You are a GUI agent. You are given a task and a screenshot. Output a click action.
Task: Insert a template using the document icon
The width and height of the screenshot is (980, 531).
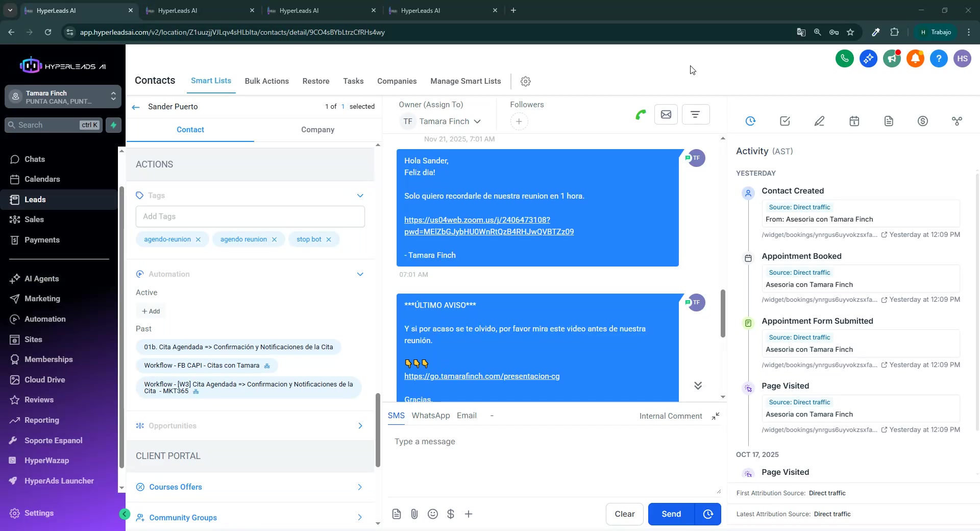[397, 514]
